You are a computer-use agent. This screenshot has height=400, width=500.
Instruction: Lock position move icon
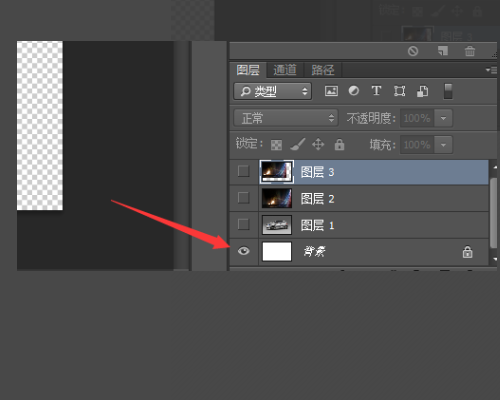tap(318, 145)
